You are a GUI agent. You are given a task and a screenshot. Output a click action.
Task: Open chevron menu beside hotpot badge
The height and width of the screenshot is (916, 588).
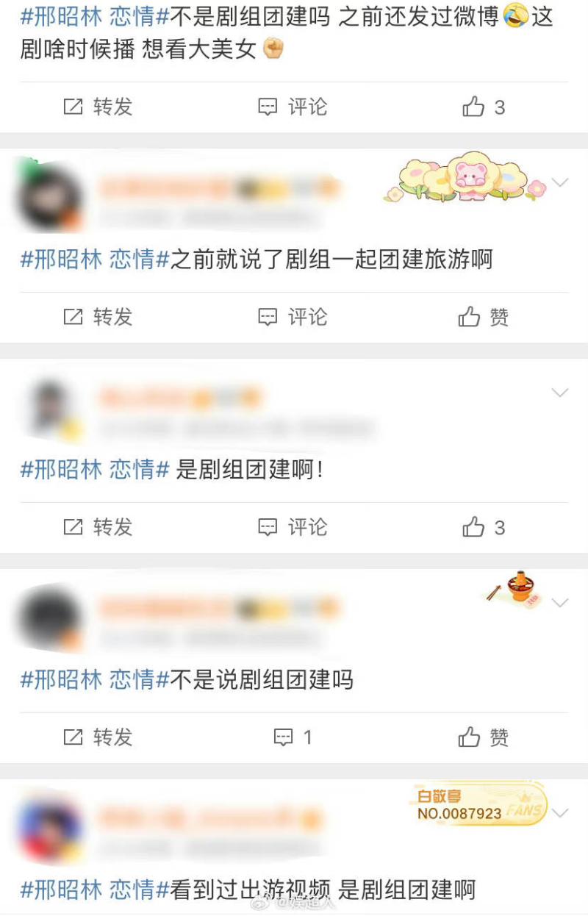click(x=560, y=603)
